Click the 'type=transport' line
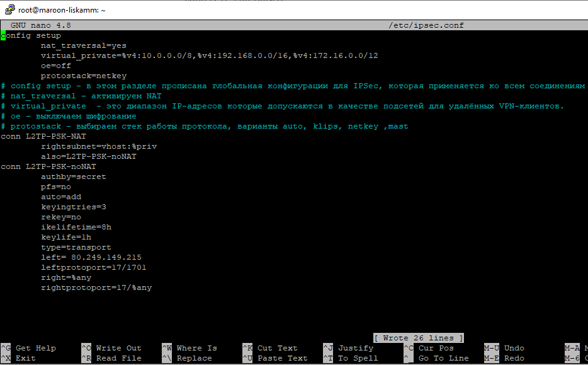The image size is (588, 365). [76, 248]
